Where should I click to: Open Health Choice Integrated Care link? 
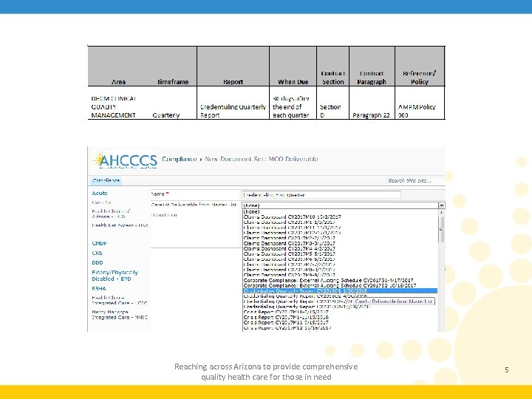pyautogui.click(x=120, y=300)
